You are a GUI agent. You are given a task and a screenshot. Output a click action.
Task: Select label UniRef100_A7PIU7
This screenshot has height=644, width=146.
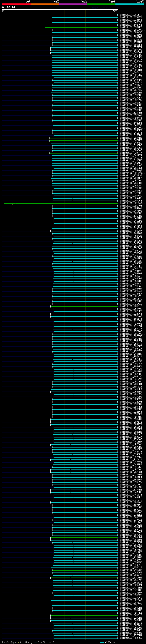(x=131, y=42)
